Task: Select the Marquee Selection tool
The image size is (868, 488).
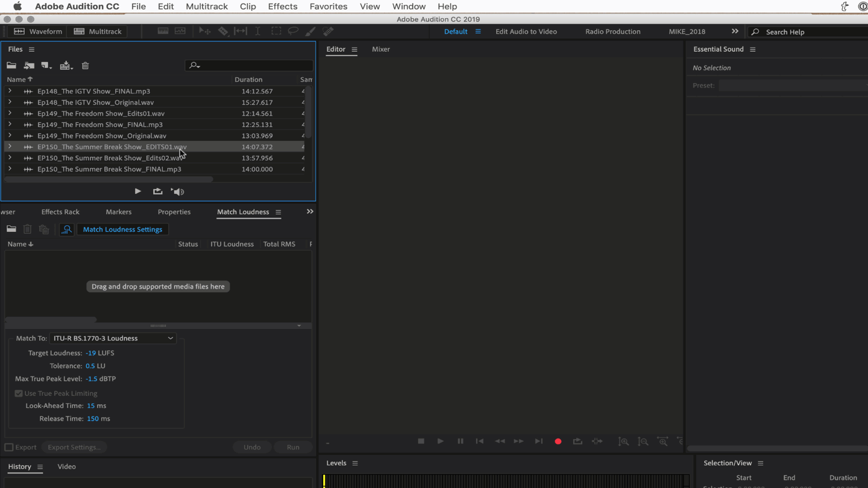Action: pyautogui.click(x=276, y=31)
